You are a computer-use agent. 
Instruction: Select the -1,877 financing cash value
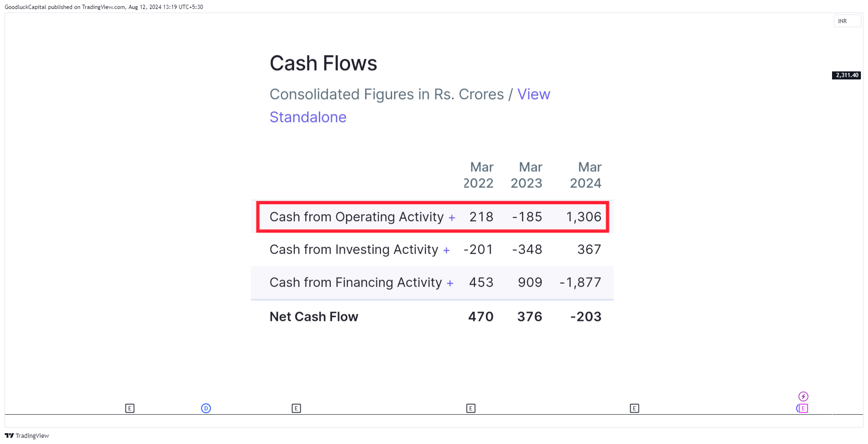point(580,283)
